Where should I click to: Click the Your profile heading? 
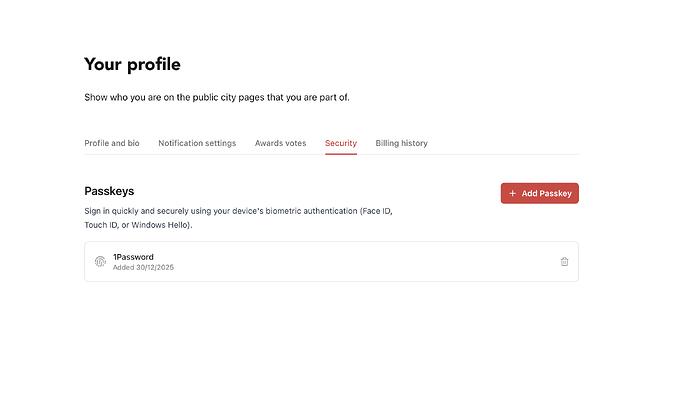pos(132,64)
